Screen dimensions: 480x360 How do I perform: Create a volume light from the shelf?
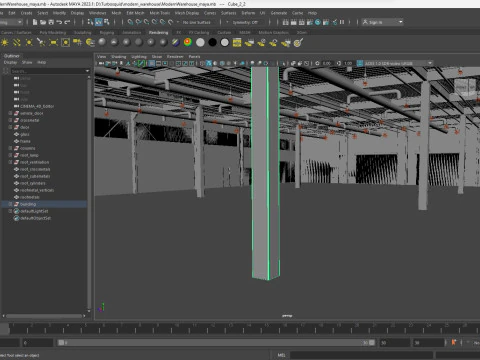66,42
